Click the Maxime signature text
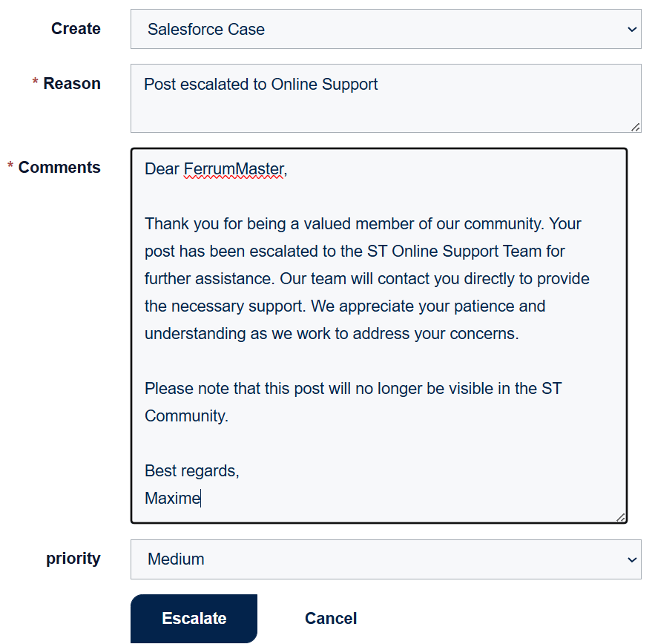 pyautogui.click(x=172, y=499)
